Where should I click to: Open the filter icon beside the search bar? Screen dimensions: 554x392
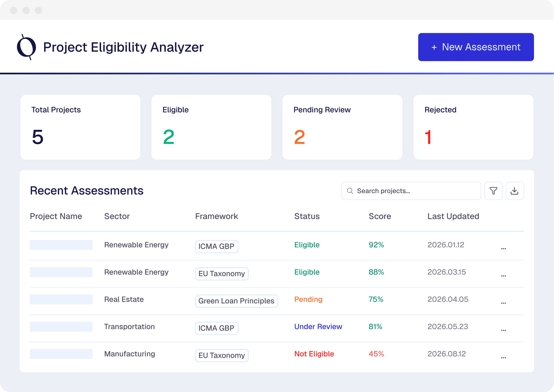pos(493,191)
